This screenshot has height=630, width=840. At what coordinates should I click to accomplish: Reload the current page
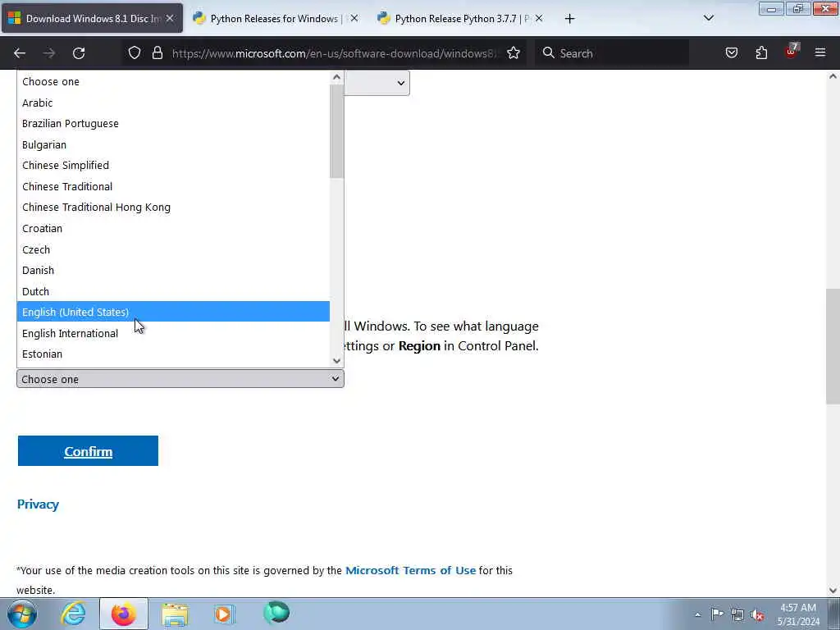tap(79, 53)
